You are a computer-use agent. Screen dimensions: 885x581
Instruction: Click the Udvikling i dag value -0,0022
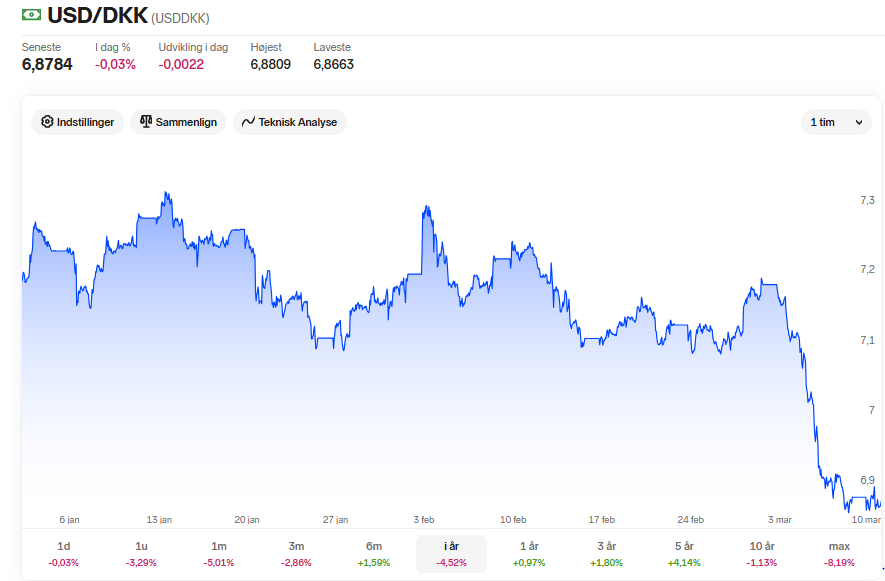click(x=181, y=64)
